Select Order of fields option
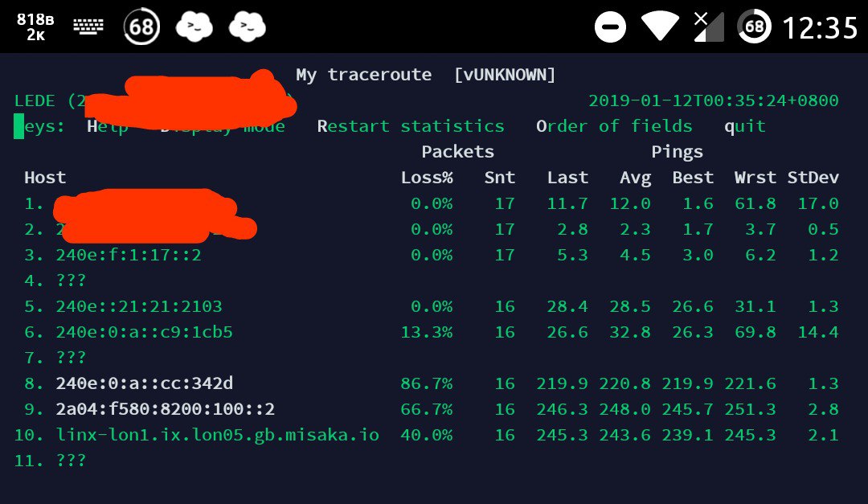Viewport: 868px width, 504px height. click(614, 126)
